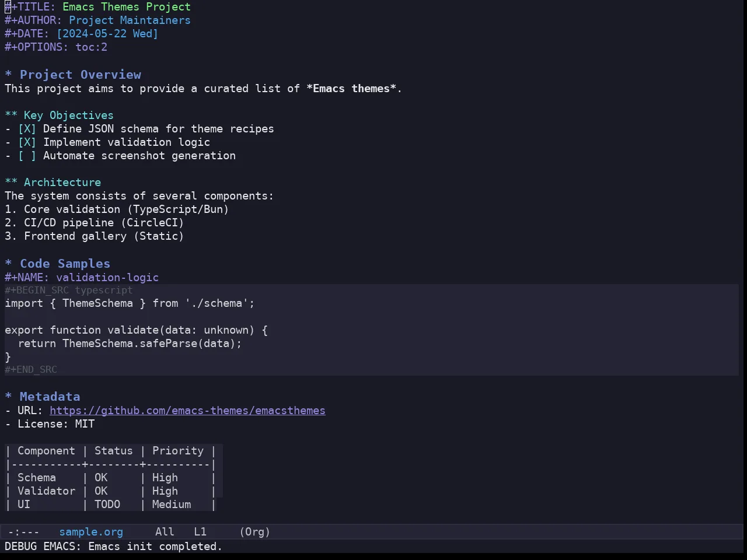Collapse the Metadata heading star
Viewport: 747px width, 560px height.
pyautogui.click(x=8, y=397)
